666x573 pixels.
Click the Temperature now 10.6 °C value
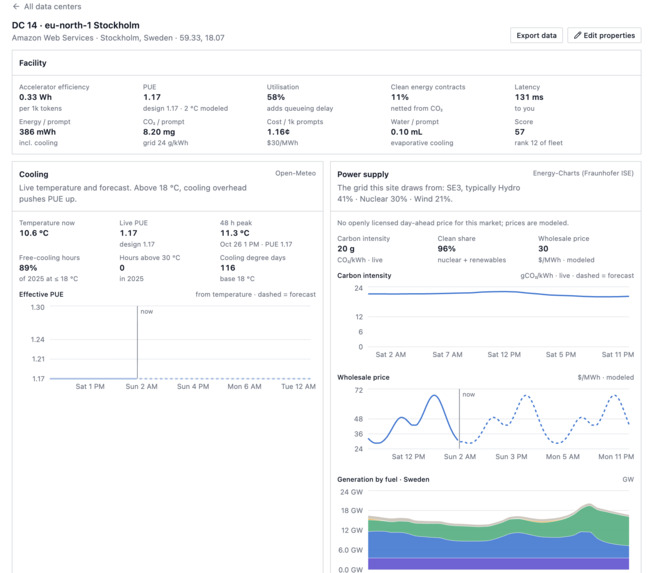click(34, 233)
